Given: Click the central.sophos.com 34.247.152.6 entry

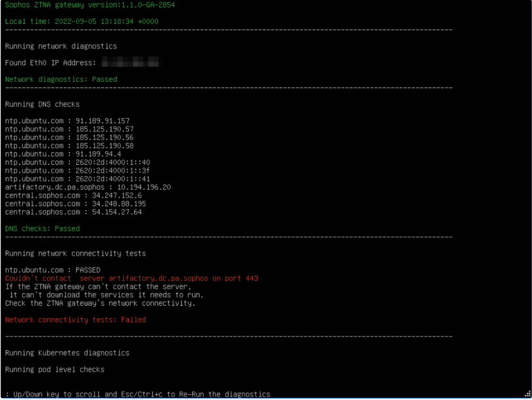Looking at the screenshot, I should coord(74,195).
